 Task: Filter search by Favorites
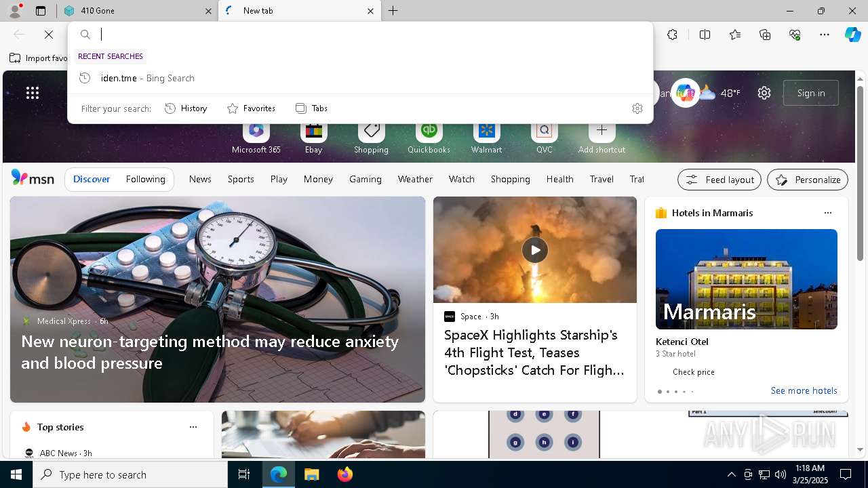[251, 108]
